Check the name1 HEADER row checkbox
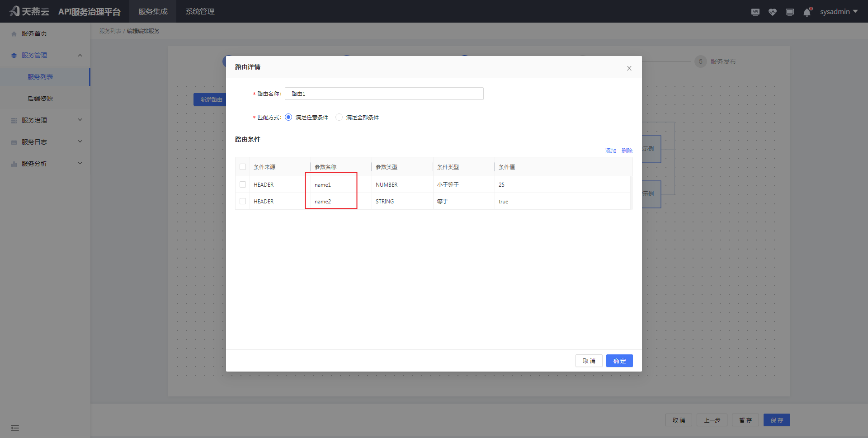This screenshot has width=868, height=438. click(x=243, y=184)
